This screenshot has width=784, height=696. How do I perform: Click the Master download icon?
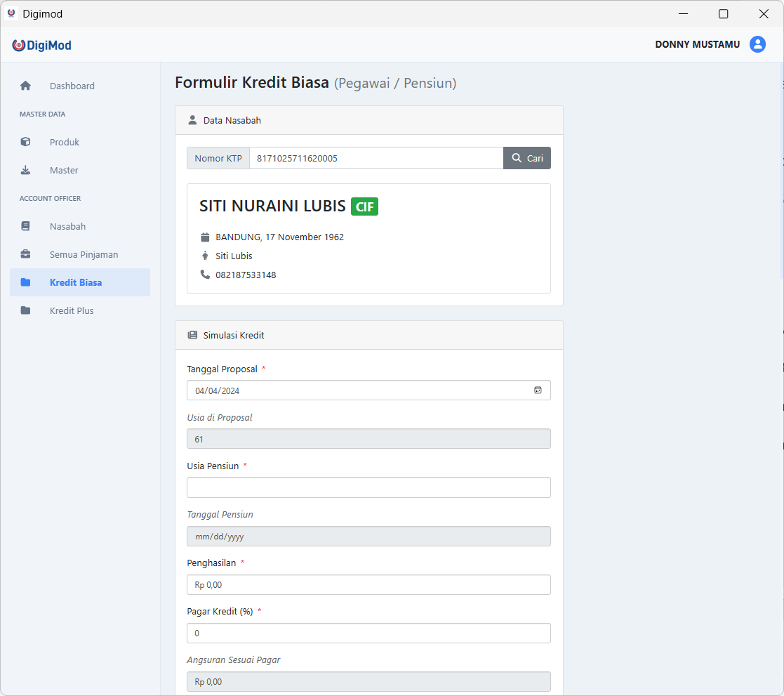tap(26, 170)
